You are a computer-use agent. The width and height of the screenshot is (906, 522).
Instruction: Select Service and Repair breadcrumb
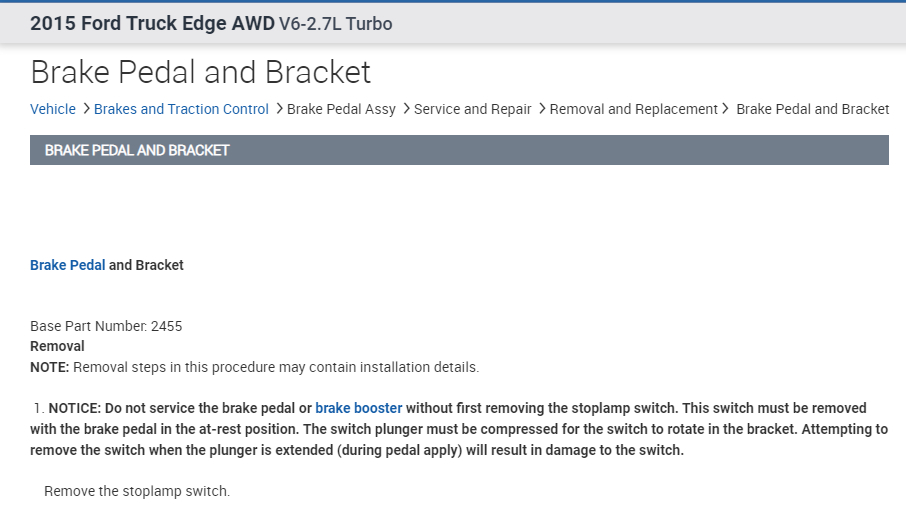[x=472, y=109]
